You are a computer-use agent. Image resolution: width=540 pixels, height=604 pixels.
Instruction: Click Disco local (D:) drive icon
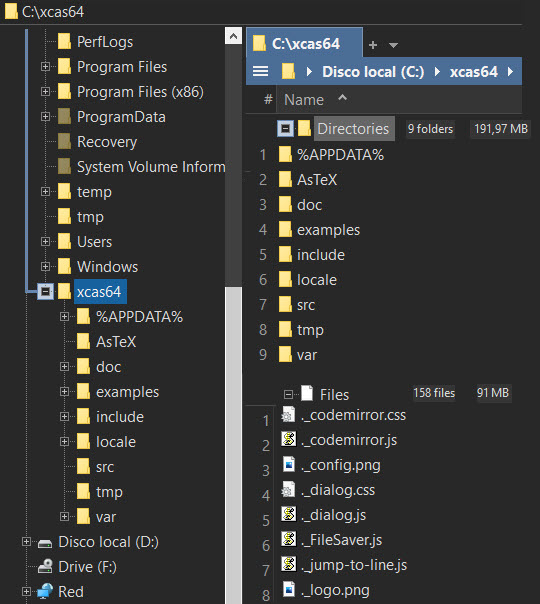(45, 543)
